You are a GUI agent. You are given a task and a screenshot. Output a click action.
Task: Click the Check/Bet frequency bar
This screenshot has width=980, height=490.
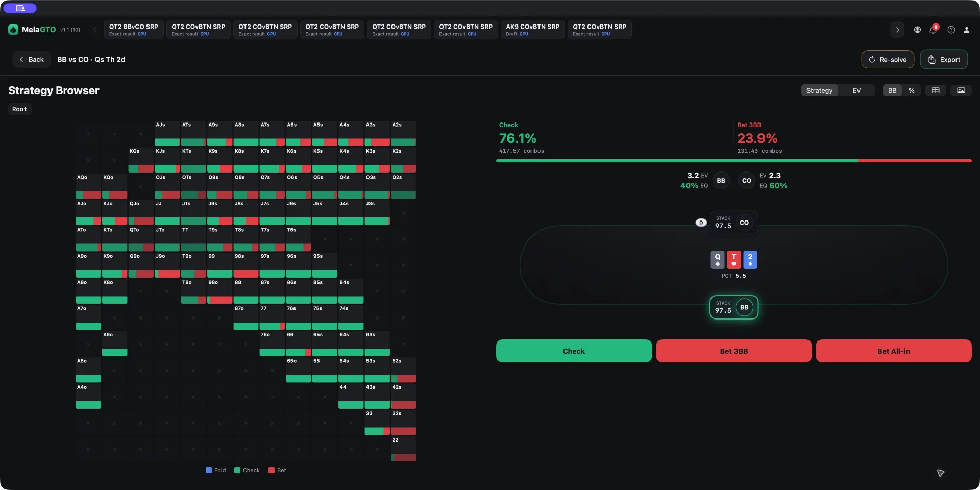[733, 161]
